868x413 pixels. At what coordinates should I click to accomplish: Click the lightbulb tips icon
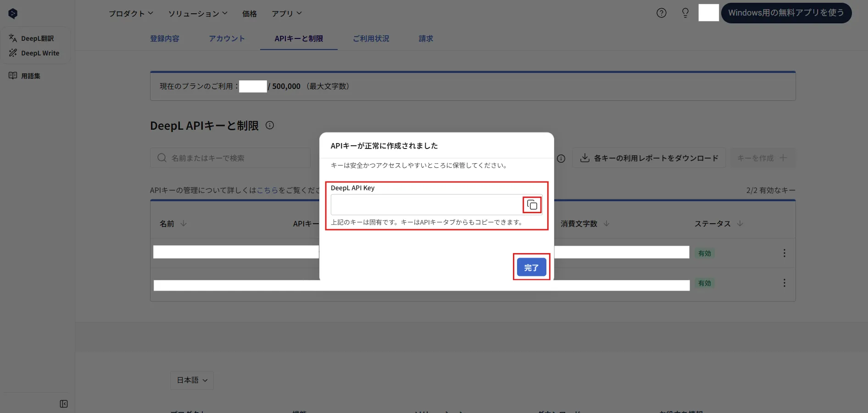click(x=685, y=13)
